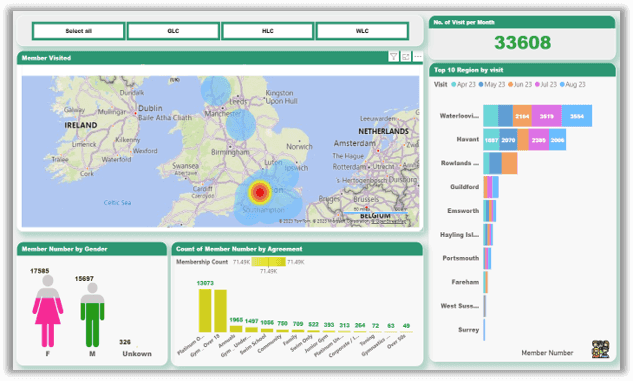Click the Hayling Island stacked bar
Viewport: 633px width, 381px height.
(x=488, y=234)
